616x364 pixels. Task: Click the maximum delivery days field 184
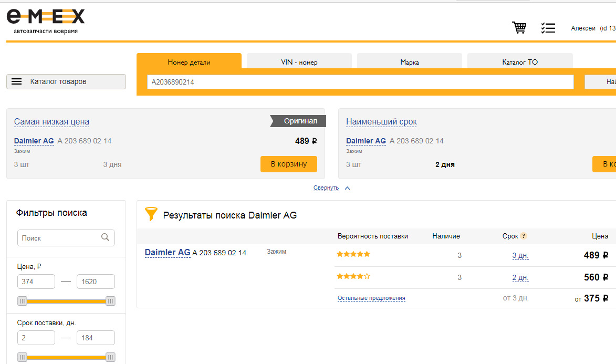pyautogui.click(x=96, y=338)
